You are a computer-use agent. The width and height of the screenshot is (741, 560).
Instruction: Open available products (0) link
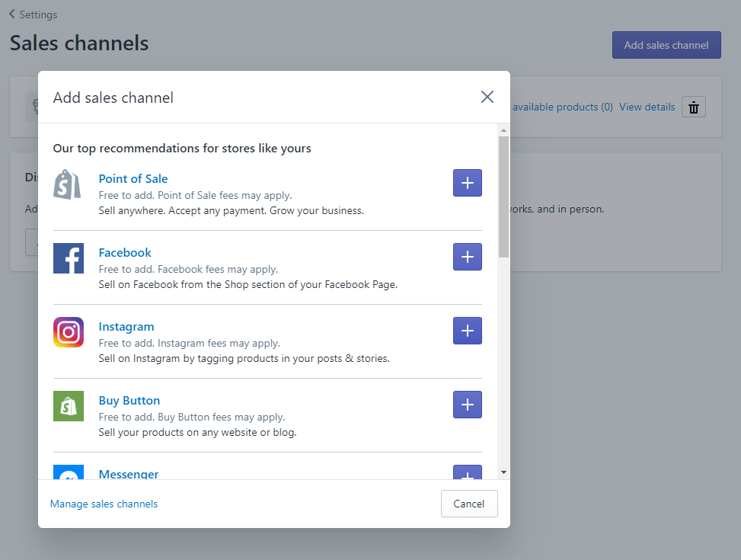[x=562, y=107]
